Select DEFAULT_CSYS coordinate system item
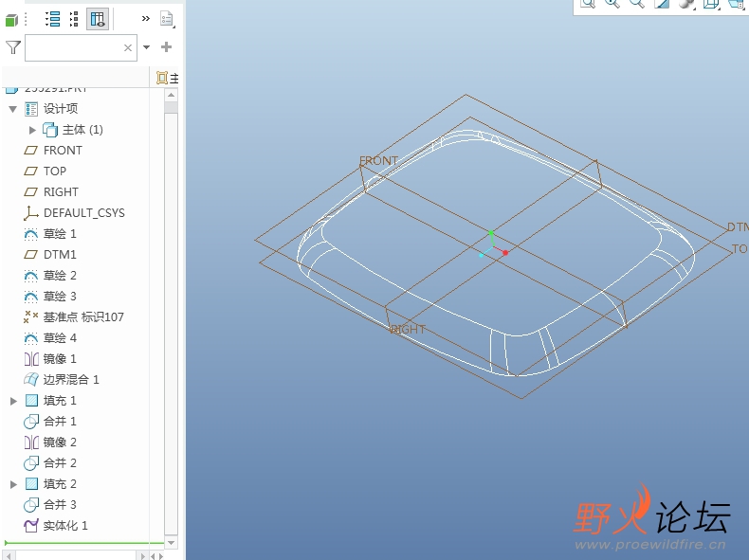Viewport: 749px width, 560px height. coord(74,213)
